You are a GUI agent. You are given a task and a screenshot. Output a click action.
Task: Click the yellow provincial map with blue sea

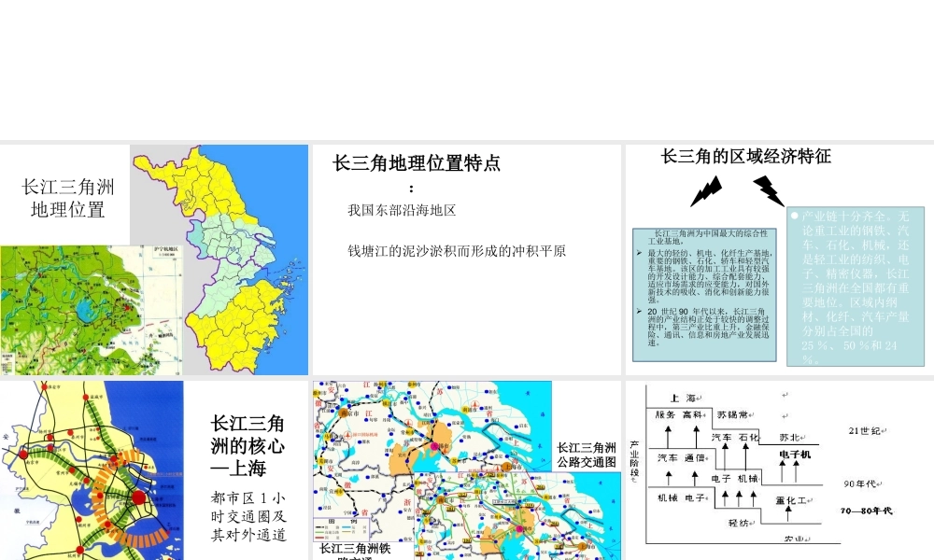click(x=219, y=259)
